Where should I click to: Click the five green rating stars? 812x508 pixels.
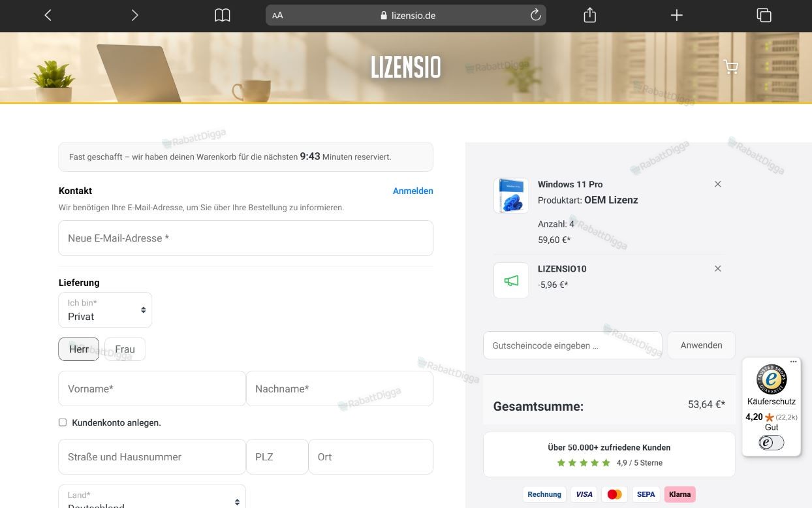[x=584, y=463]
